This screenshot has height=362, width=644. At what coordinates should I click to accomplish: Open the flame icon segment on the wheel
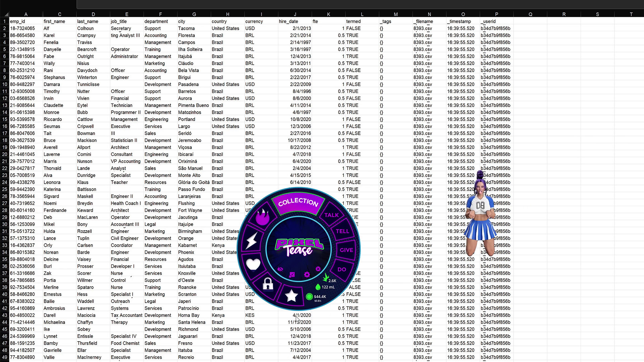262,217
